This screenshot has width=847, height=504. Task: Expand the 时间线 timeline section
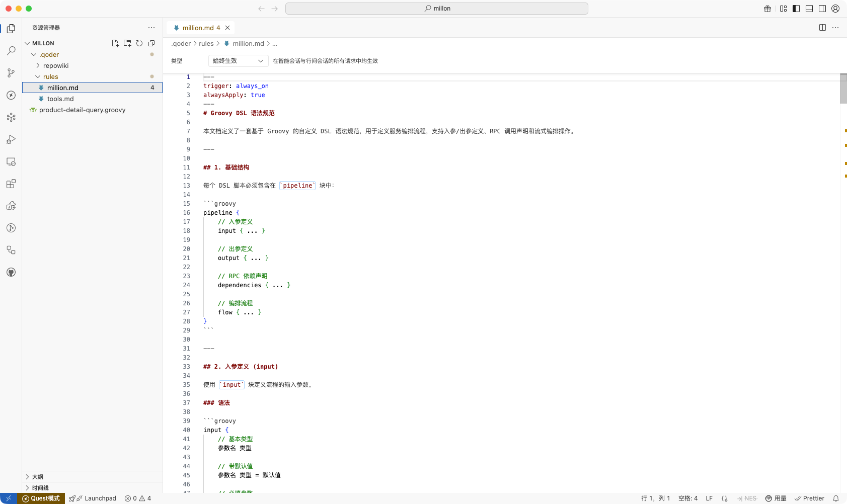click(93, 487)
